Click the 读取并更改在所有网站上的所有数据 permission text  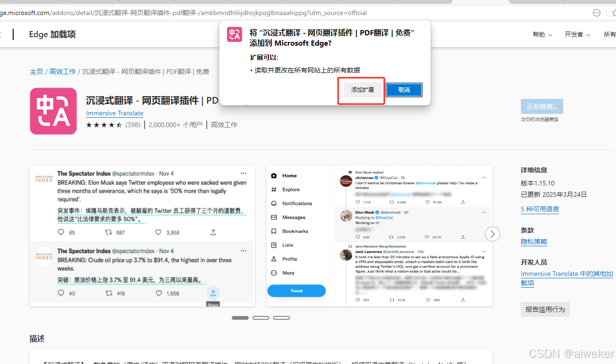pos(308,70)
